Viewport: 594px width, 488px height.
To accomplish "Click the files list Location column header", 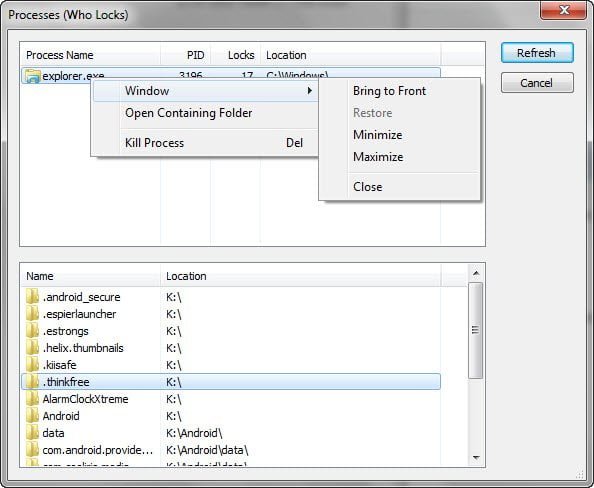I will pos(301,276).
